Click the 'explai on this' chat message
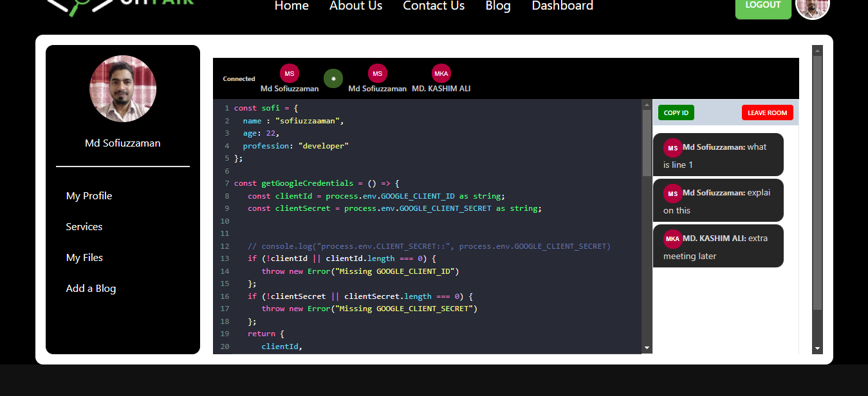 [x=718, y=201]
